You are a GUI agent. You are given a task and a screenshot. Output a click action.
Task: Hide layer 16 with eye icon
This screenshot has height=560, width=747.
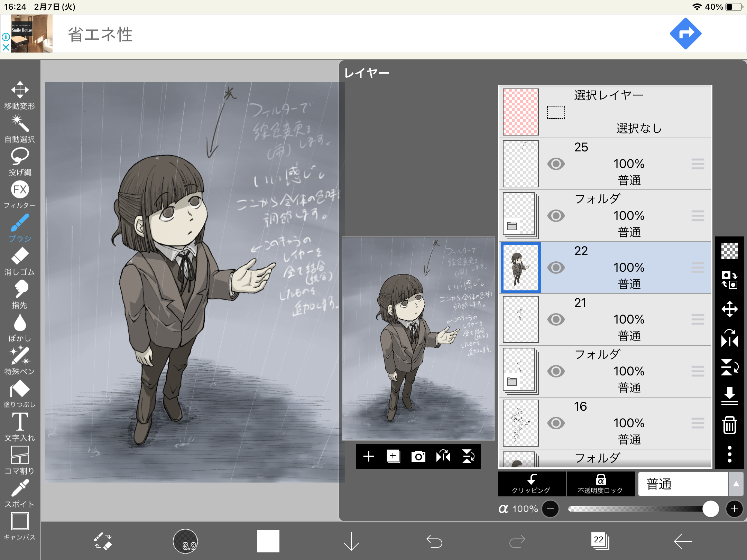tap(556, 423)
